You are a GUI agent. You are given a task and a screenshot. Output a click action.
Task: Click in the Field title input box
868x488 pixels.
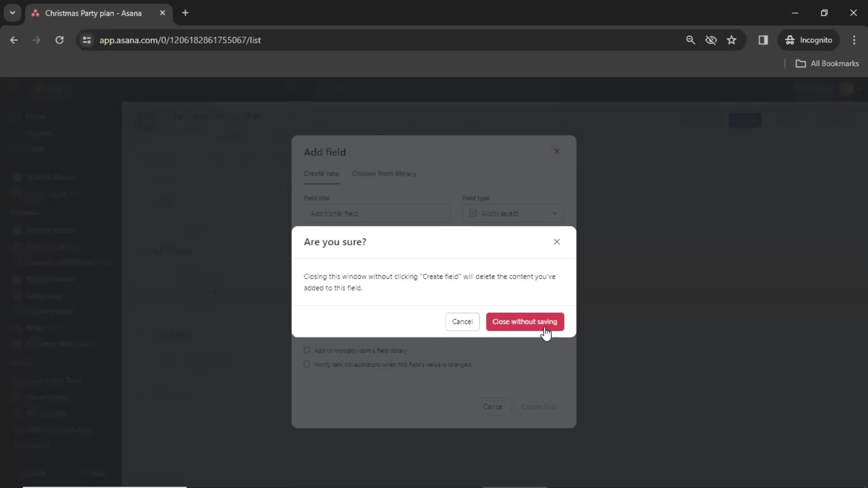(377, 213)
